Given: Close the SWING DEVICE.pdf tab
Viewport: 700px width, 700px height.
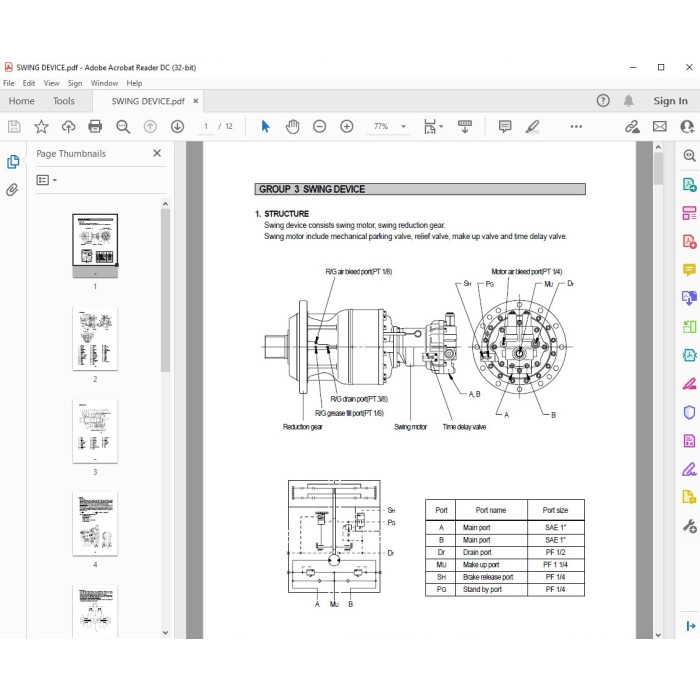Looking at the screenshot, I should tap(196, 101).
